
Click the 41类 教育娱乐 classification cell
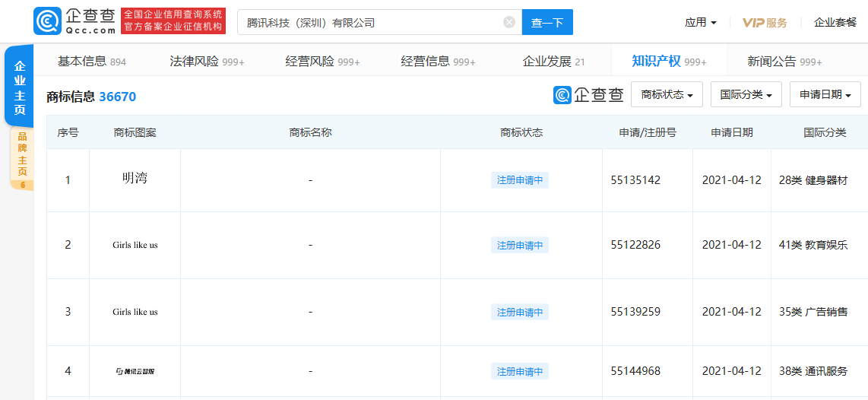tap(813, 245)
